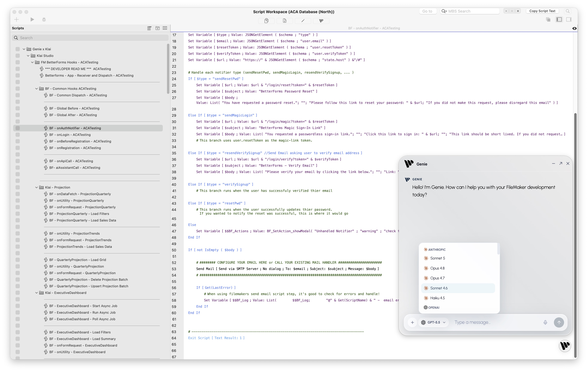
Task: Reset size with equals button
Action: tap(512, 11)
